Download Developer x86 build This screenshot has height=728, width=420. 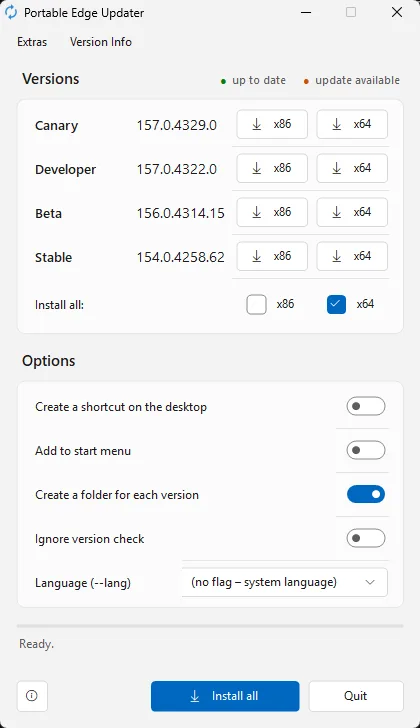(272, 168)
